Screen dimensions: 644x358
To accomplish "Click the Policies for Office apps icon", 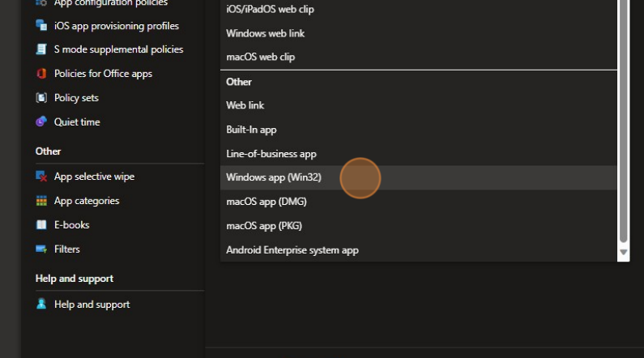I will [41, 74].
